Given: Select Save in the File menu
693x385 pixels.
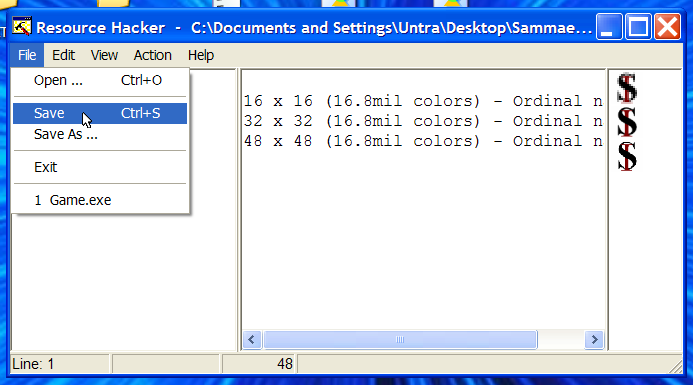Looking at the screenshot, I should 100,113.
